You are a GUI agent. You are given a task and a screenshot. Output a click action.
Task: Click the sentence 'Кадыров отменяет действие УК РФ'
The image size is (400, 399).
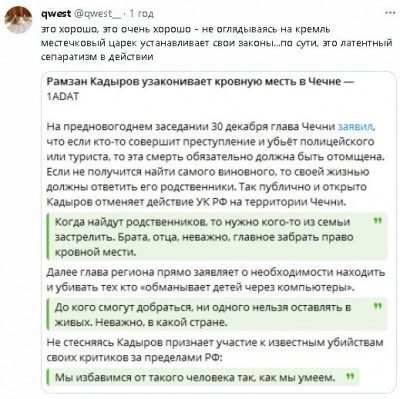tap(195, 202)
